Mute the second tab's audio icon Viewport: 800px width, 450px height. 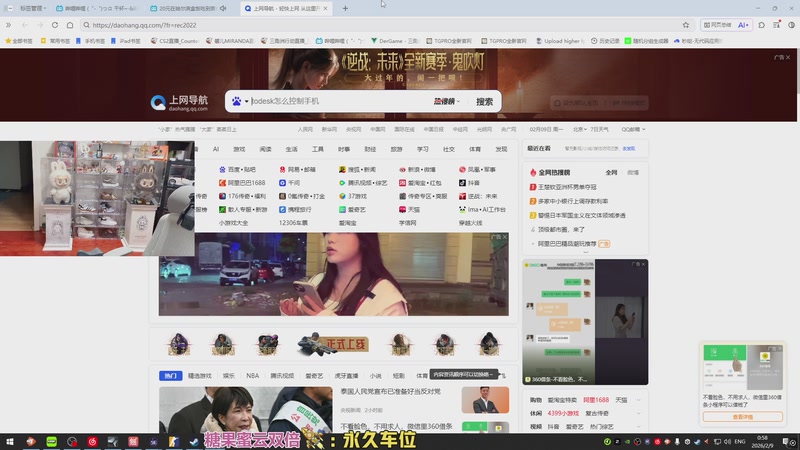[223, 8]
